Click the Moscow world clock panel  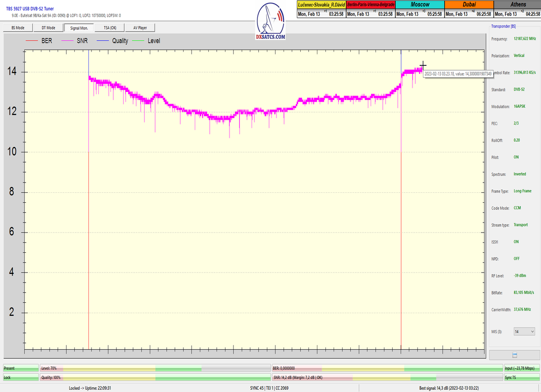pyautogui.click(x=420, y=9)
